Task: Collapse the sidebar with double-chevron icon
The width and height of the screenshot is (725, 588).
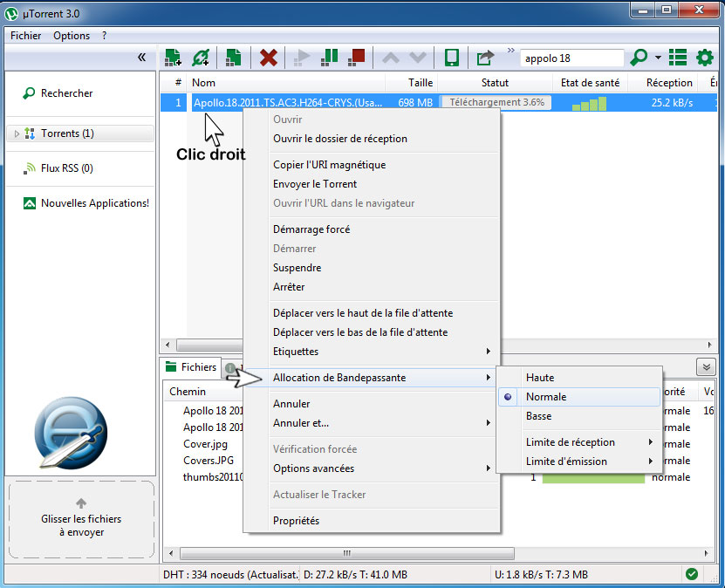Action: coord(141,58)
